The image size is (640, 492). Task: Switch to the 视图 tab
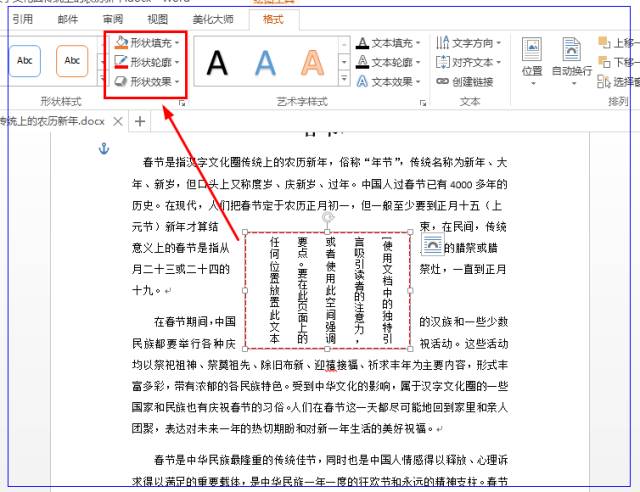coord(157,19)
